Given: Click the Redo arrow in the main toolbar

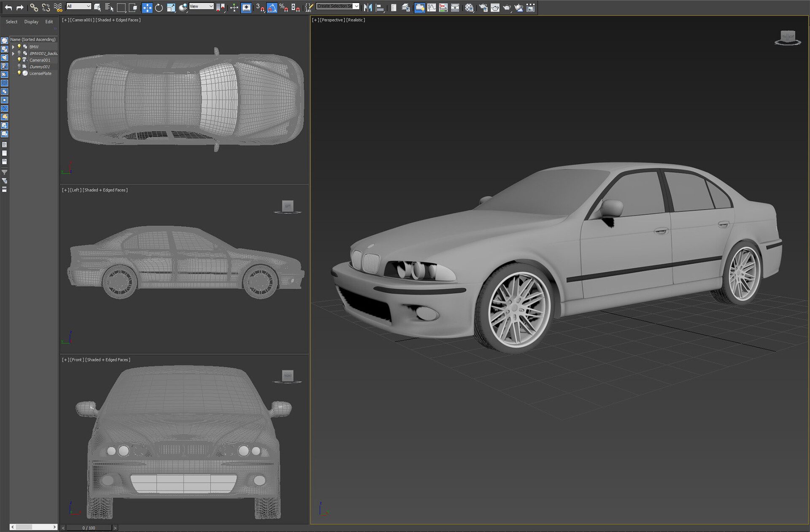Looking at the screenshot, I should [20, 8].
